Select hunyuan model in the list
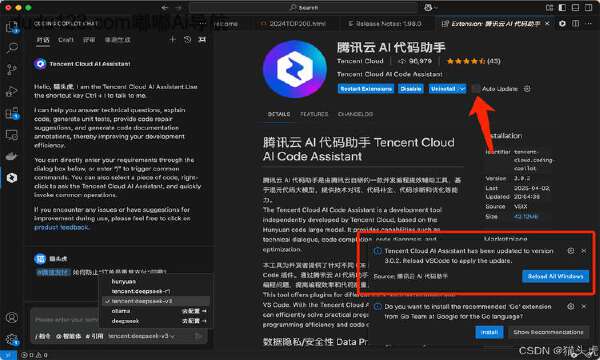 tap(123, 281)
